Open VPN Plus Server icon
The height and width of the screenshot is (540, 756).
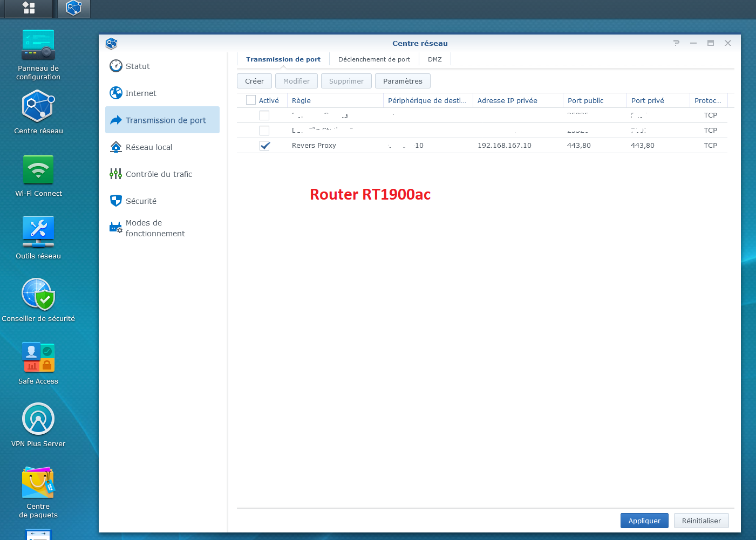[38, 419]
